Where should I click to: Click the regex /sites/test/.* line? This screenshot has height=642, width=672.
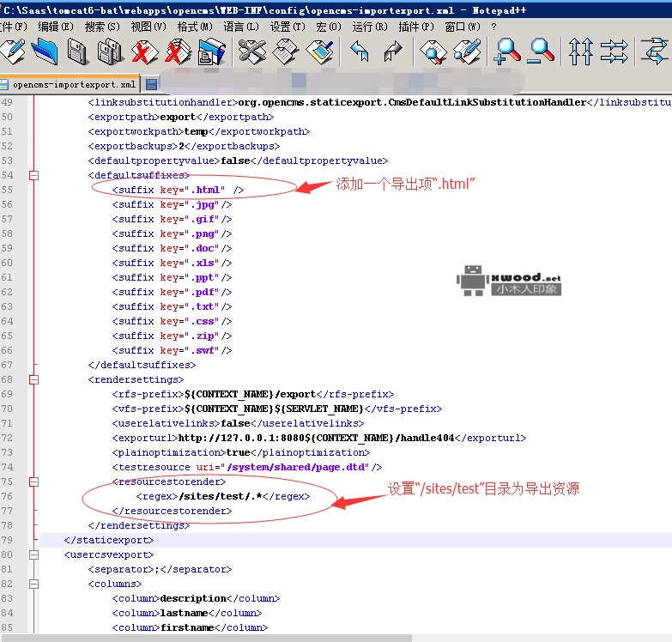coord(223,496)
